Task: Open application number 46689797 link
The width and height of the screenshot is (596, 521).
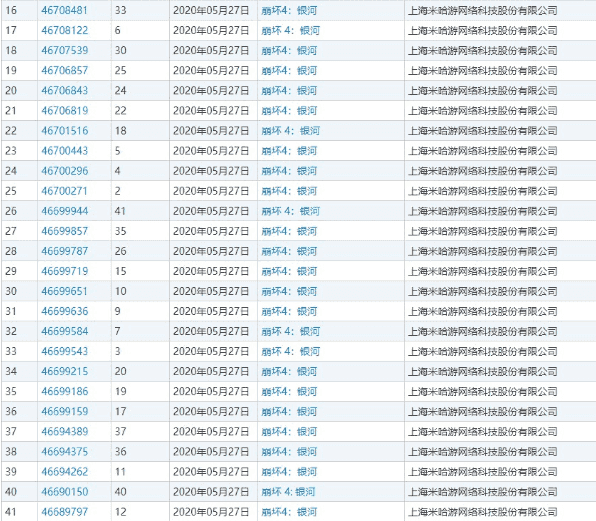Action: click(x=65, y=512)
